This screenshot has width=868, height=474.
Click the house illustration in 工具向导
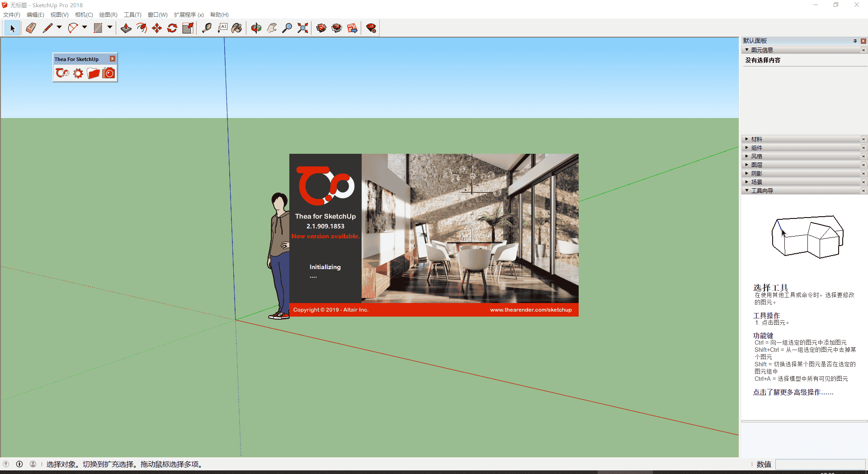pos(807,237)
